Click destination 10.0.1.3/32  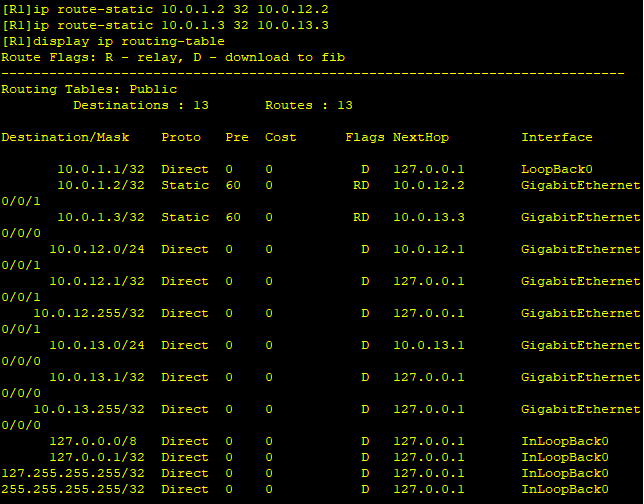pyautogui.click(x=101, y=217)
